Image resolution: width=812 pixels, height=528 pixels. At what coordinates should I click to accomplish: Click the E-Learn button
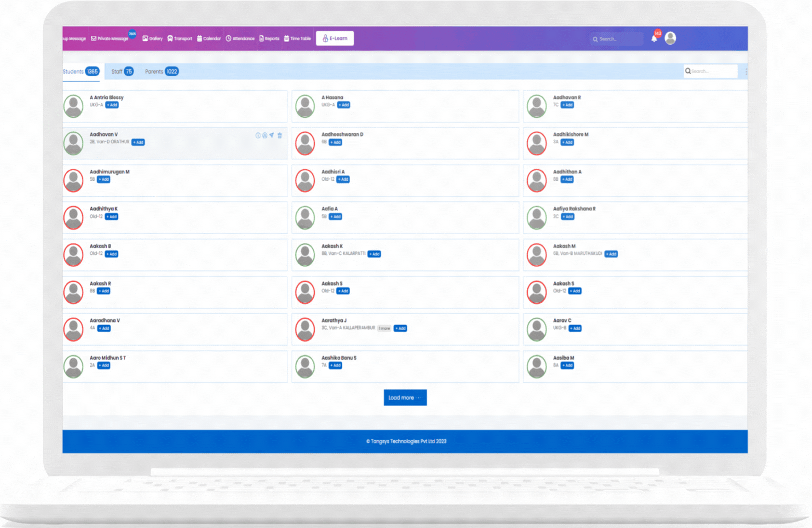point(335,38)
